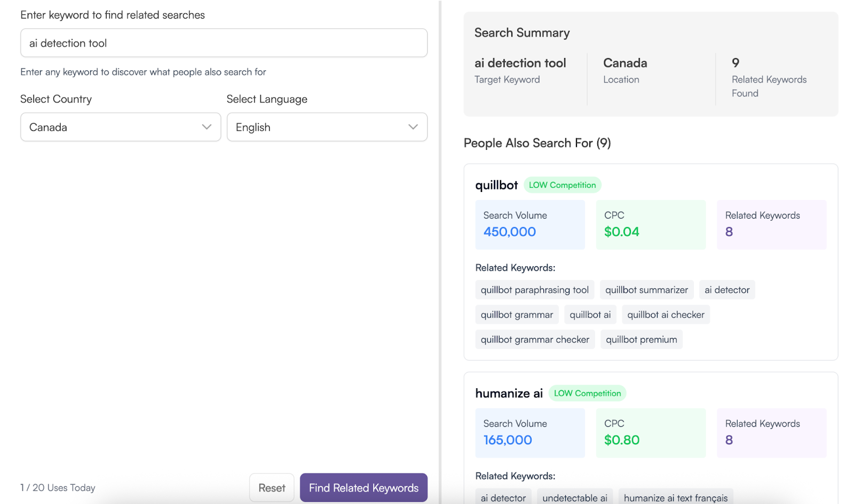854x504 pixels.
Task: Click the 1 / 20 Uses Today text
Action: pos(58,487)
